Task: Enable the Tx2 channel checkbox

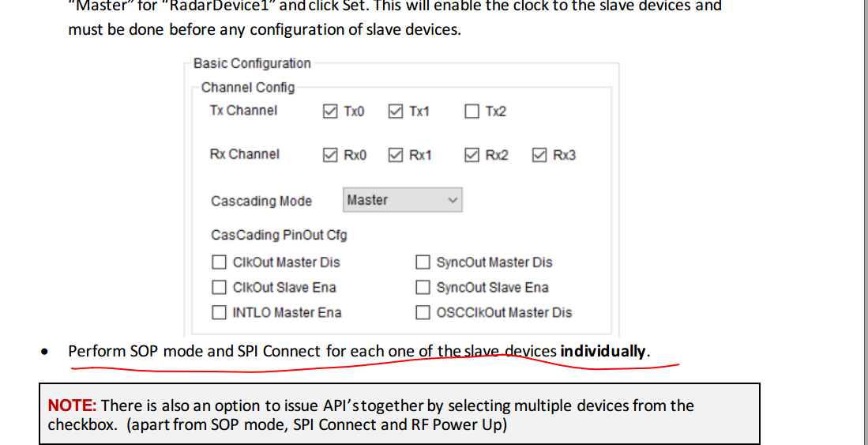Action: coord(472,111)
